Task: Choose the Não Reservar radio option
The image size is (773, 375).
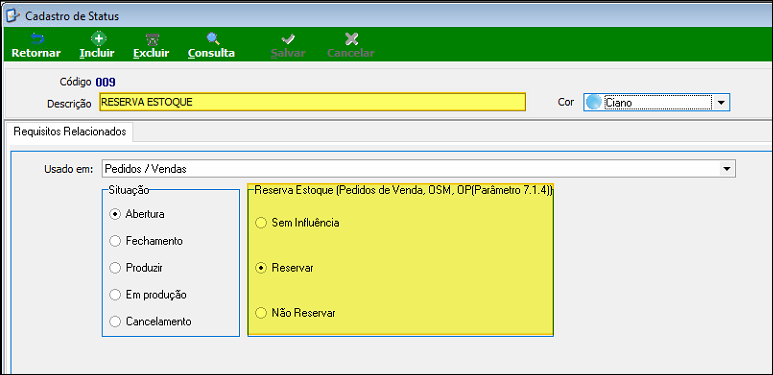Action: click(260, 313)
